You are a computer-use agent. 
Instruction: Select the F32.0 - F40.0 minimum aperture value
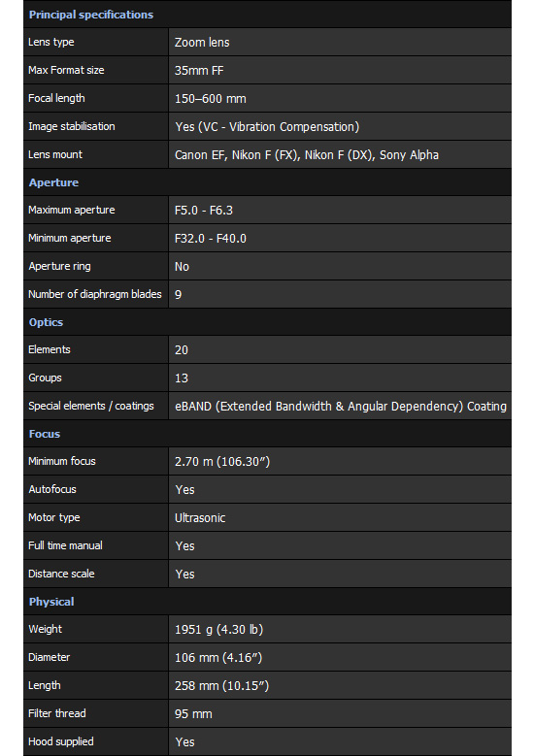[x=211, y=239]
